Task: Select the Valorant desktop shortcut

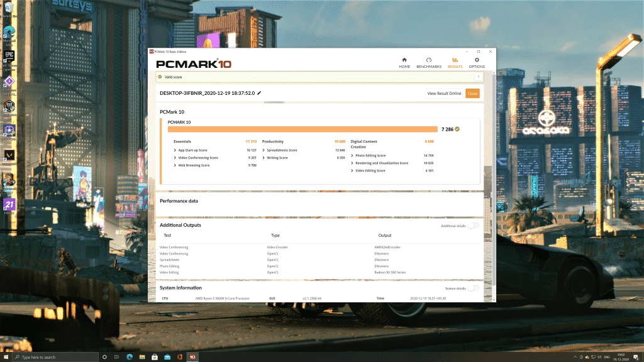Action: 9,157
